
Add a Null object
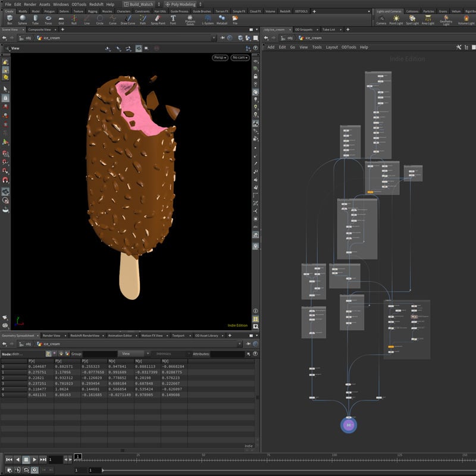[x=74, y=20]
